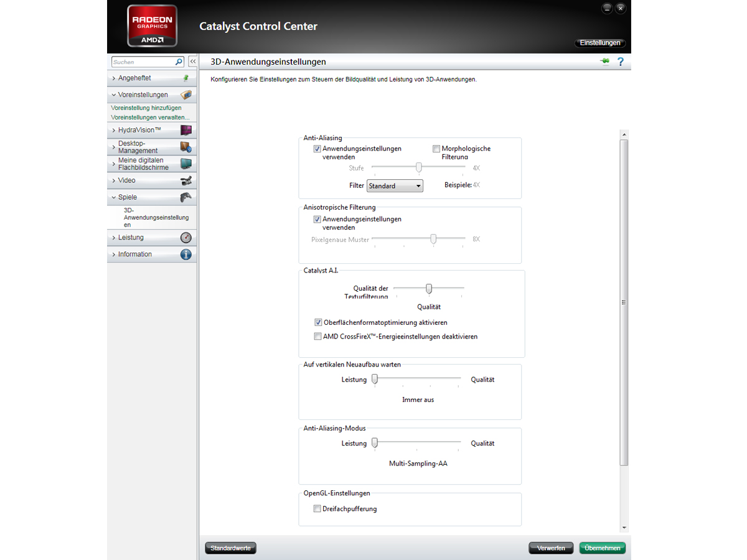Click Voreinstellungen verwalten link
This screenshot has width=747, height=560.
150,117
